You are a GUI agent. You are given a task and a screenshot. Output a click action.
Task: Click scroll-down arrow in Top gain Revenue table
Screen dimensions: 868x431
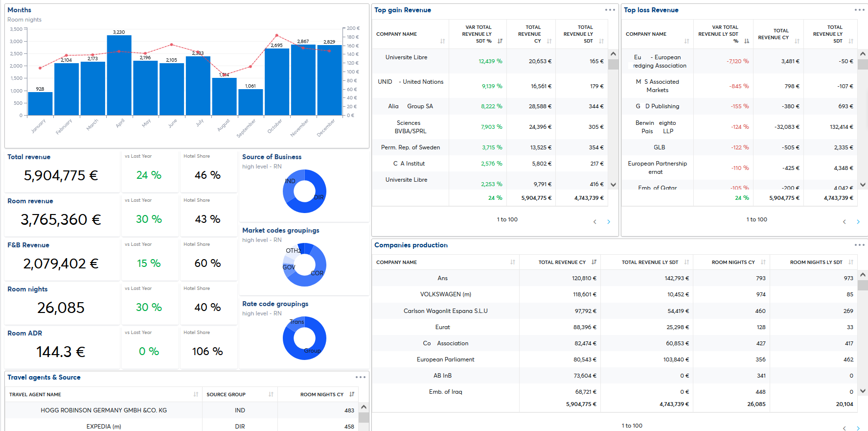click(x=614, y=185)
